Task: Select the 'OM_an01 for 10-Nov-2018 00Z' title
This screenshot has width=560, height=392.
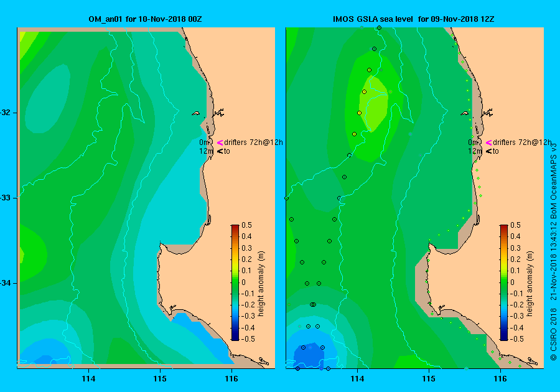Action: (145, 19)
